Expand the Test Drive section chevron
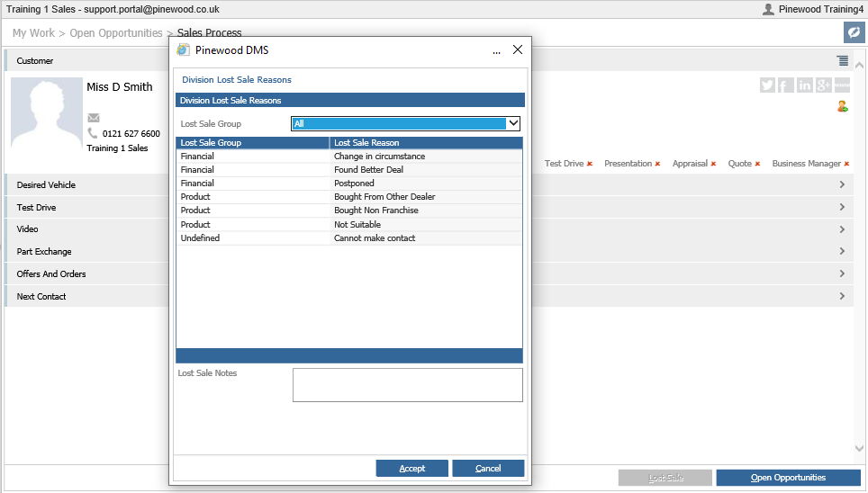This screenshot has height=493, width=868. point(842,207)
